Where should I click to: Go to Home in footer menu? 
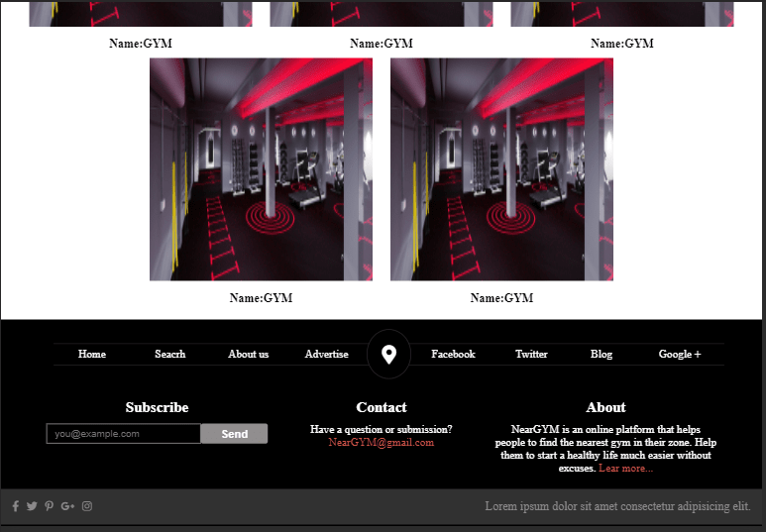(x=92, y=354)
